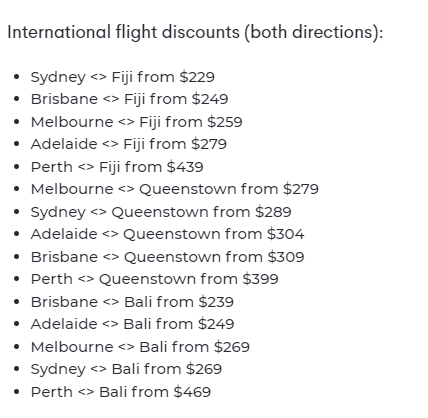Select Melbourne to Fiji from $259
This screenshot has width=428, height=418.
click(136, 122)
